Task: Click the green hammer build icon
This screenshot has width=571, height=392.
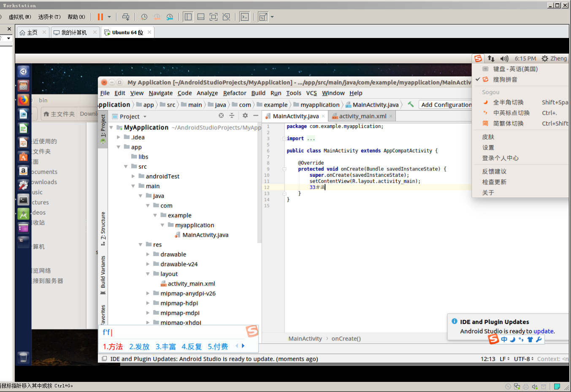Action: pos(411,104)
